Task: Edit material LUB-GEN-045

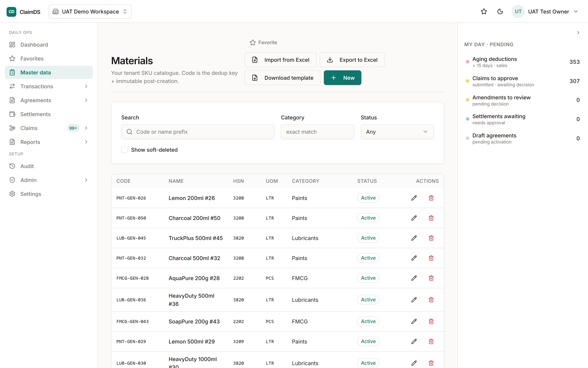Action: coord(414,238)
